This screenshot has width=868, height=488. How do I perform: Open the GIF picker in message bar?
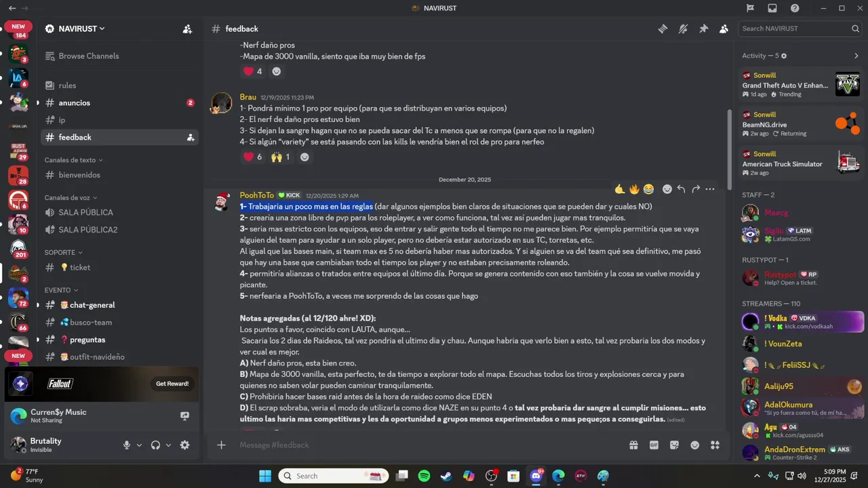pyautogui.click(x=654, y=445)
